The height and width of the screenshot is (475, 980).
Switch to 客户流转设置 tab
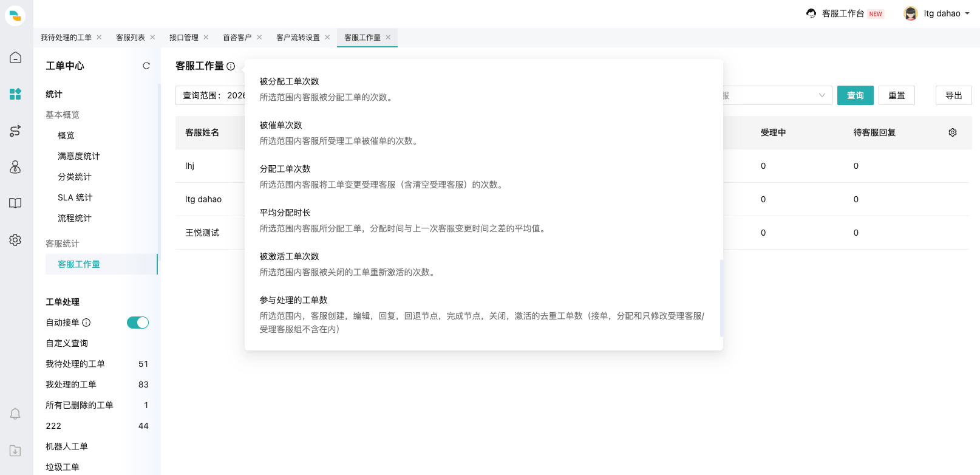point(298,38)
